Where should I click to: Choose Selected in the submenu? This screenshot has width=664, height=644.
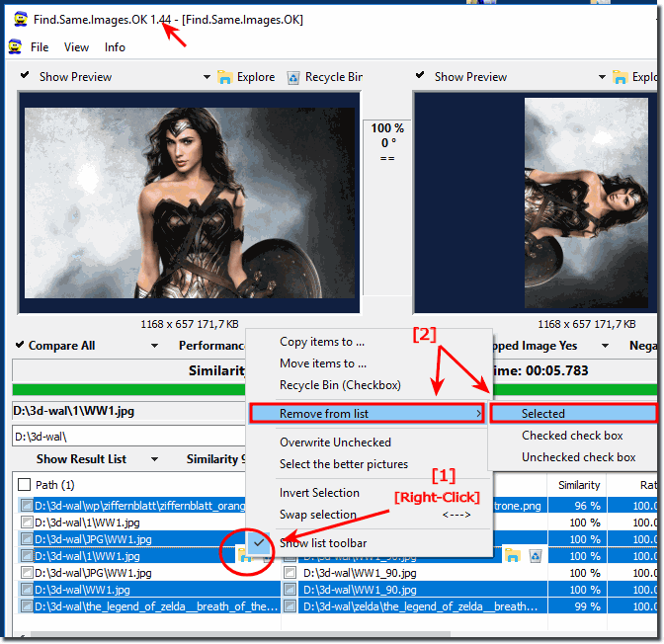573,413
